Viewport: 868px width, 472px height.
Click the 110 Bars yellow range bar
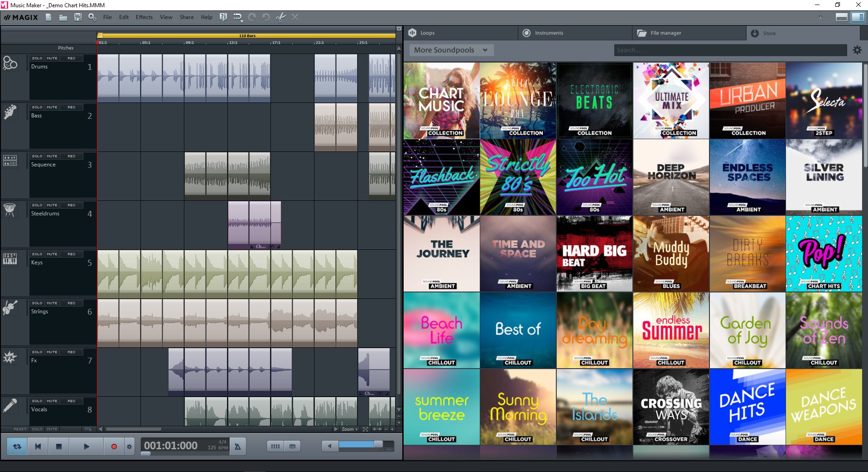point(247,35)
